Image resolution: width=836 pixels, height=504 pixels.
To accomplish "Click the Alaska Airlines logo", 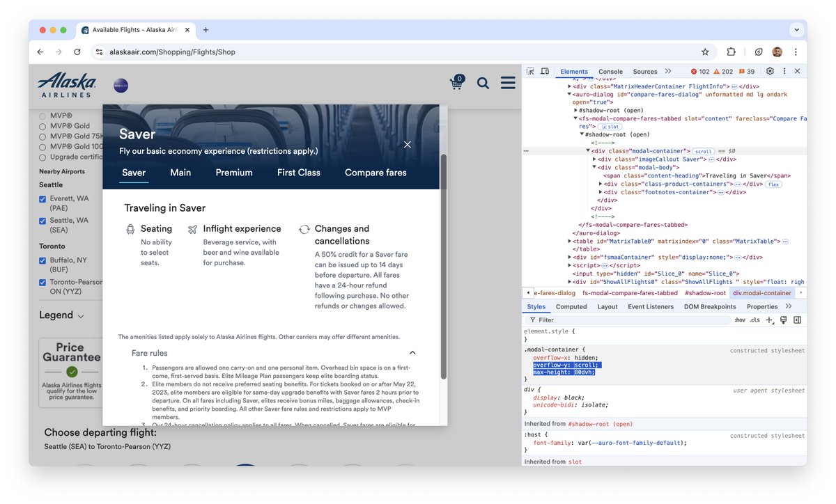I will click(67, 84).
